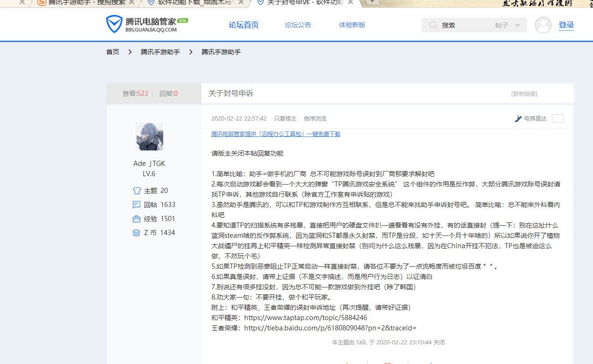593x364 pixels.
Task: Click the line starting 3.虽然助手是腾讯的
Action: [386, 210]
